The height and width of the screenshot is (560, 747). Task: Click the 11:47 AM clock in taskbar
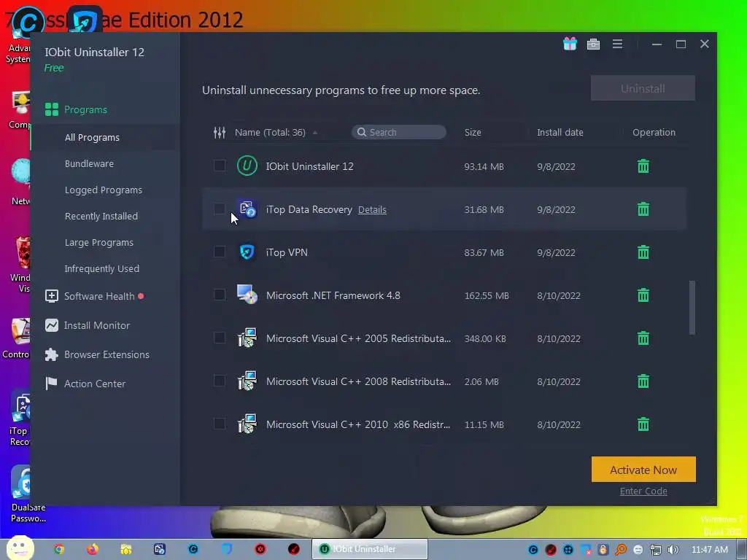pyautogui.click(x=709, y=550)
